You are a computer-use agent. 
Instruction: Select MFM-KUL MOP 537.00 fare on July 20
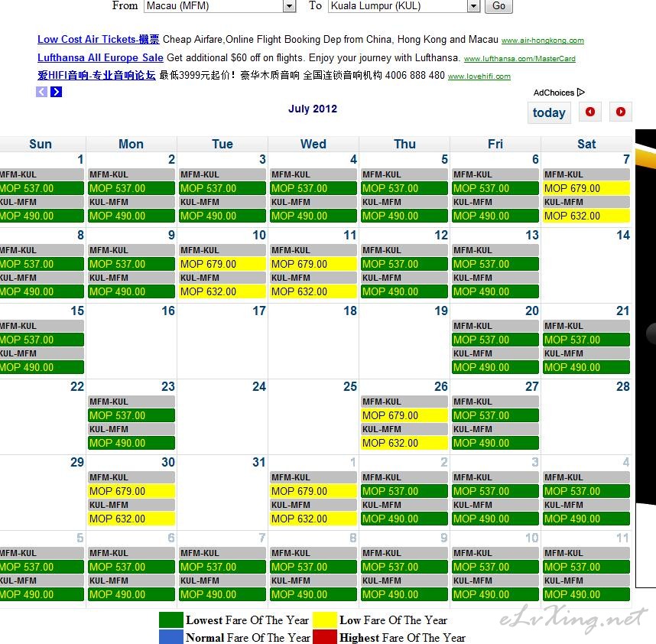click(x=495, y=340)
